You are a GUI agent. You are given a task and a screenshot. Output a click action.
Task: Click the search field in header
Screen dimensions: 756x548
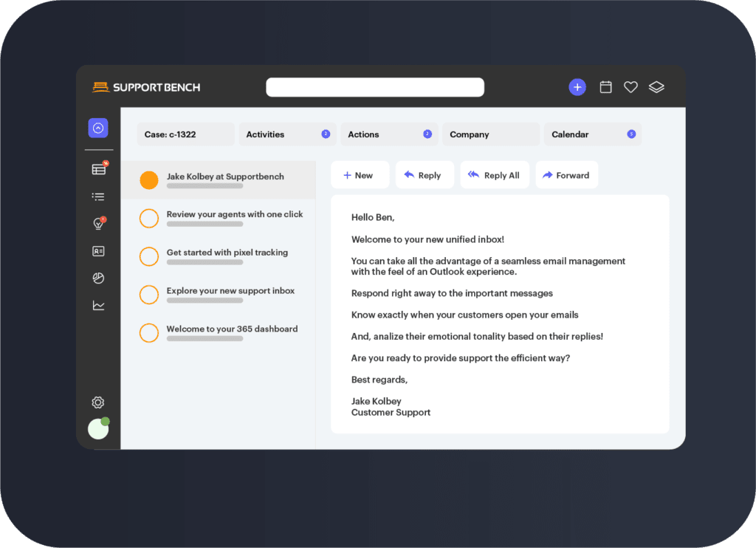click(374, 87)
